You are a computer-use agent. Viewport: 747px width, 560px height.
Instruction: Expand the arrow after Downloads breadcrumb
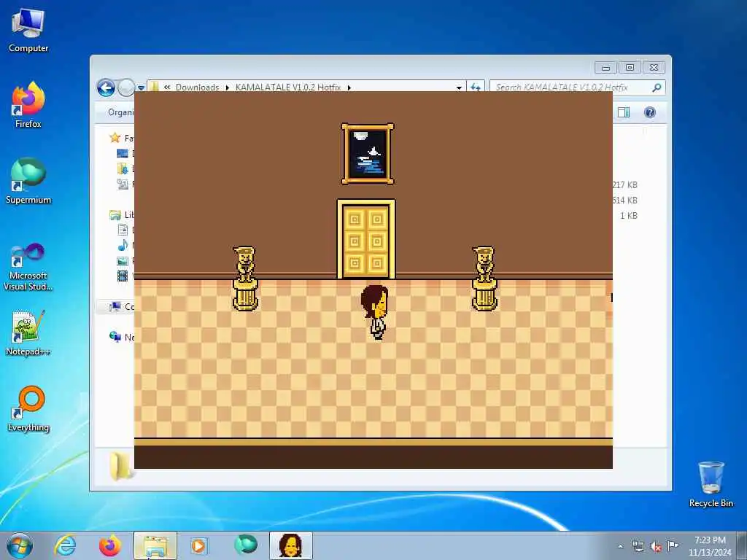(228, 87)
